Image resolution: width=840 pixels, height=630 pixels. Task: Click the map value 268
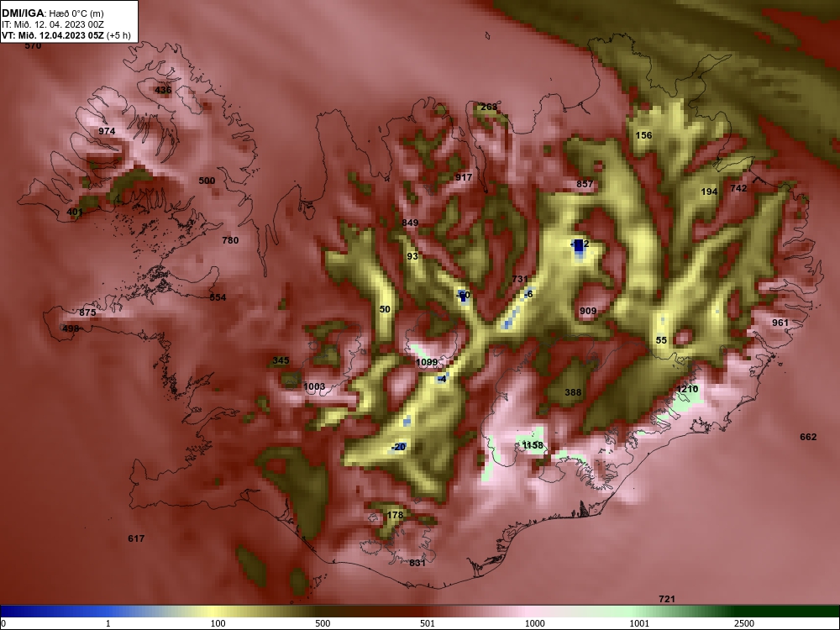tap(489, 108)
